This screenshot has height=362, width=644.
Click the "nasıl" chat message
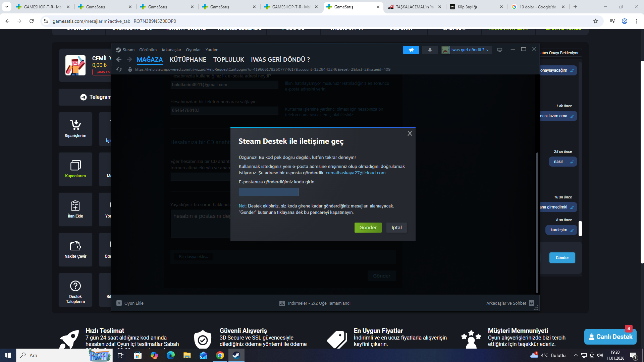(563, 162)
